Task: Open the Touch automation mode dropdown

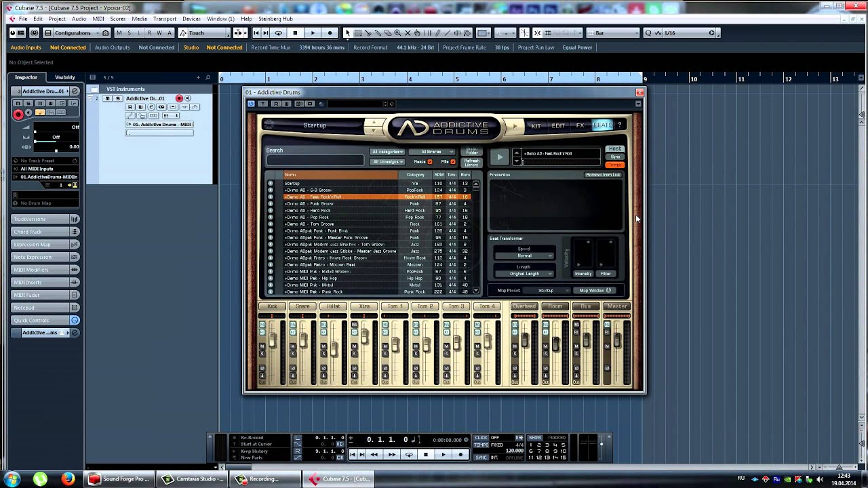Action: [x=205, y=33]
